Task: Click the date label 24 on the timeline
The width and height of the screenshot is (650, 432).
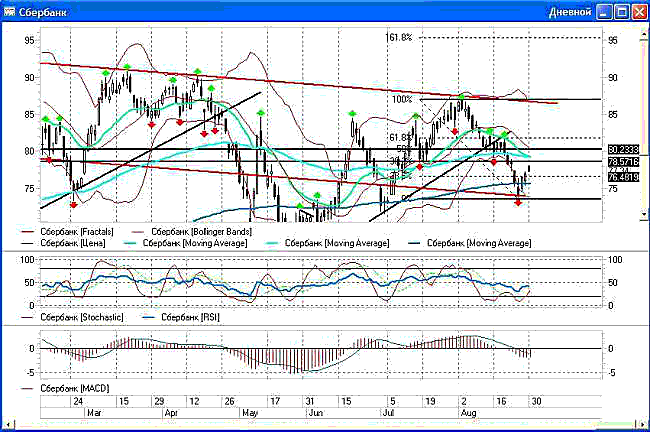Action: pyautogui.click(x=78, y=401)
